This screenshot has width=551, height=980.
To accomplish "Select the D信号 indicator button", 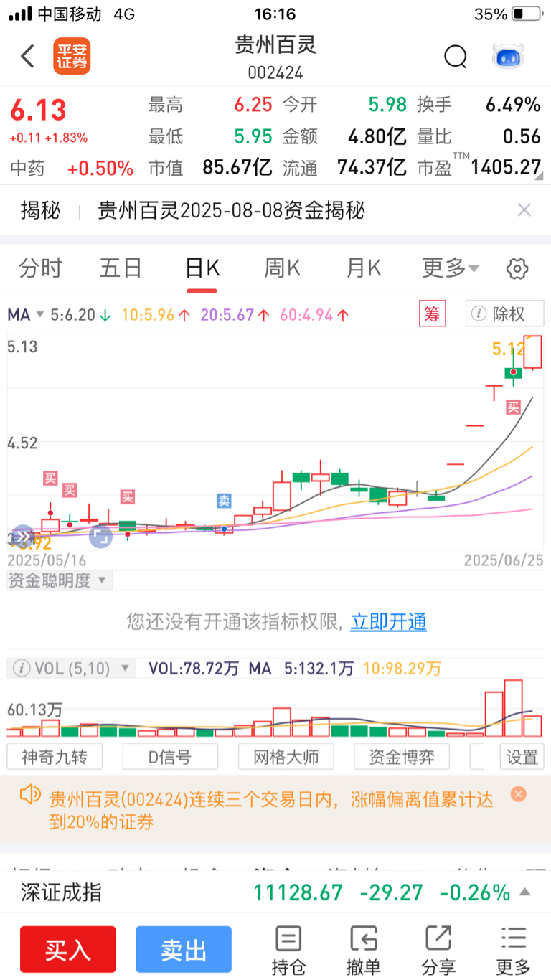I will pyautogui.click(x=170, y=757).
